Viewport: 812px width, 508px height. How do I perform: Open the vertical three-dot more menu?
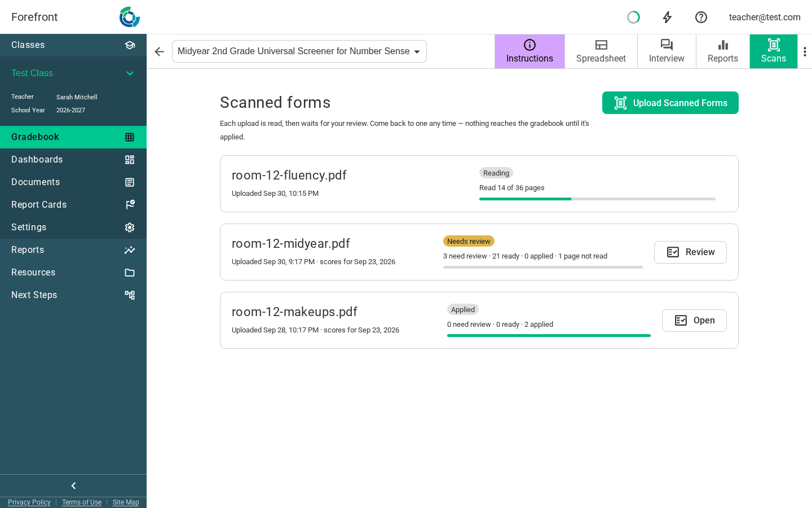805,51
